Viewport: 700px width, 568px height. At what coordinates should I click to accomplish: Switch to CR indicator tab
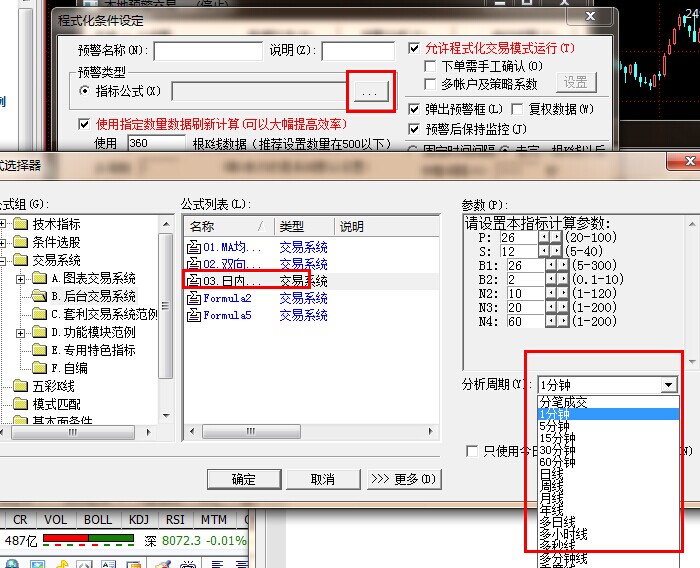20,520
